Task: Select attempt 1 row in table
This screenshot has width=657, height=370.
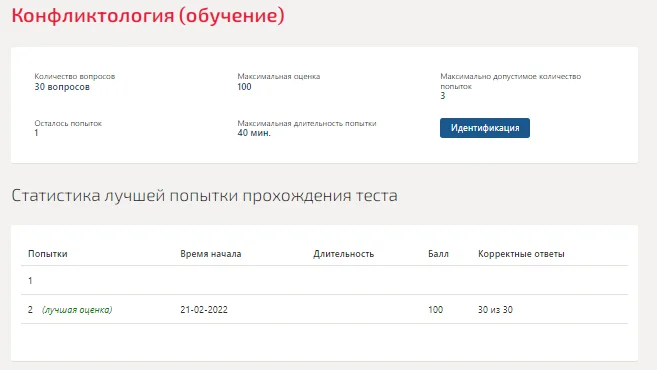Action: 324,280
